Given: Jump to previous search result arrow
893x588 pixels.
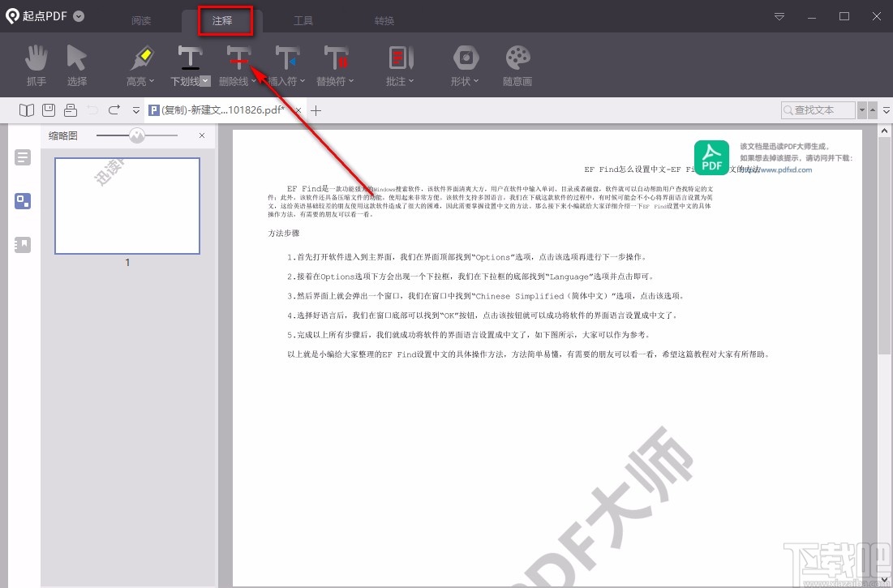Looking at the screenshot, I should coord(872,109).
